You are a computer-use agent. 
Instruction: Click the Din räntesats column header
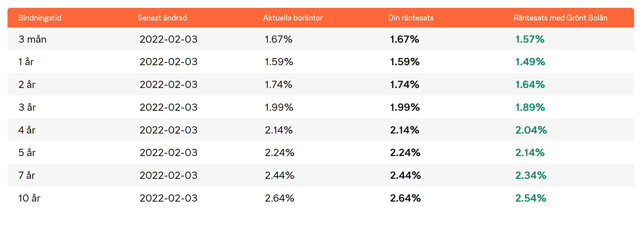[411, 18]
